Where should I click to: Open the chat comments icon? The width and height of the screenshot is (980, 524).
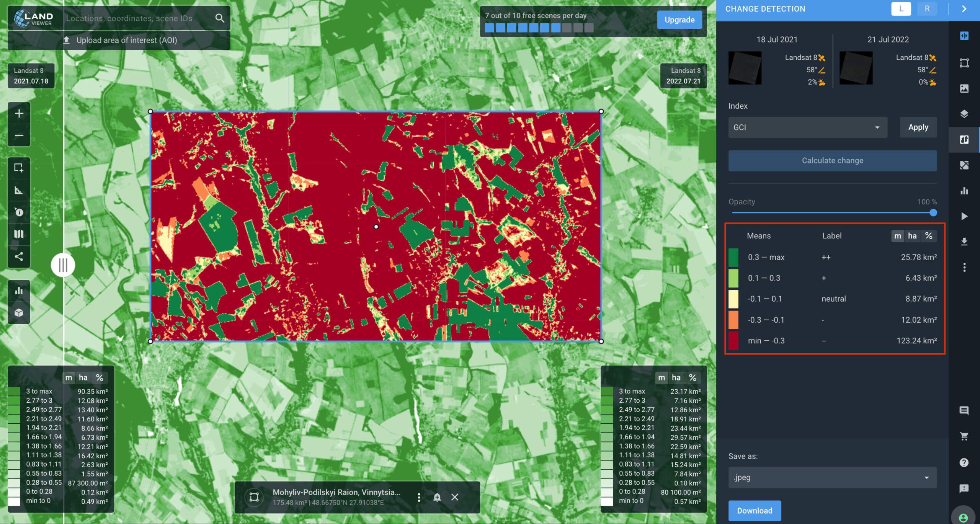(x=964, y=411)
